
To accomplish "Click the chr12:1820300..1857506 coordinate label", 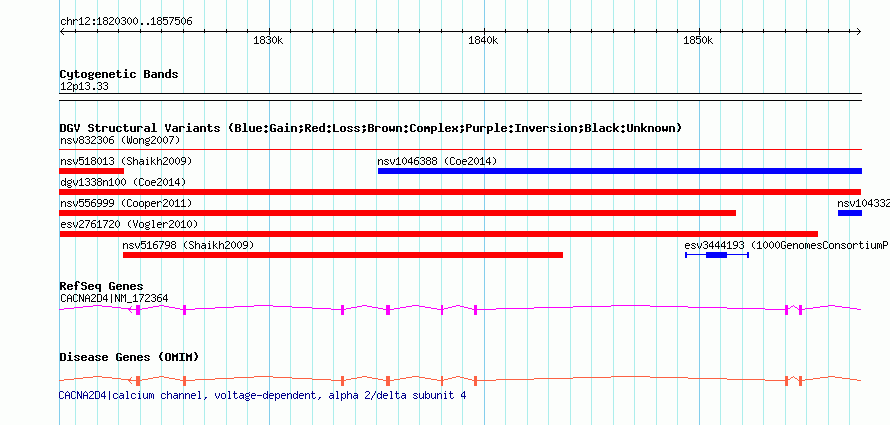I will click(126, 22).
